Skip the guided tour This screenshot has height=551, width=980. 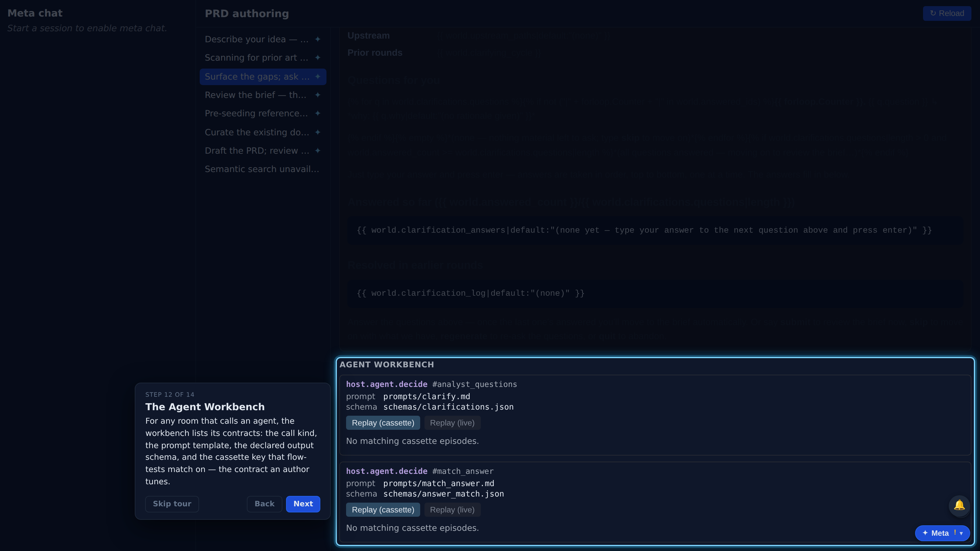coord(172,504)
